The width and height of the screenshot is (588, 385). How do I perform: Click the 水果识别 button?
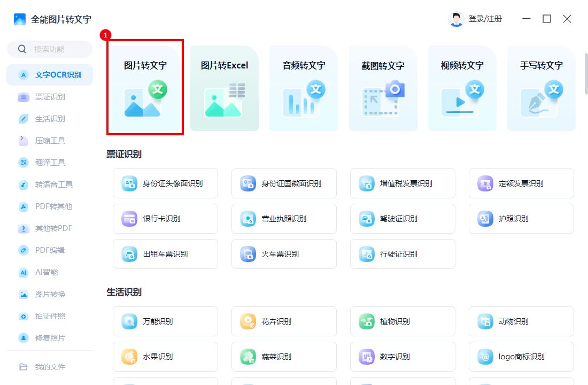[x=165, y=357]
